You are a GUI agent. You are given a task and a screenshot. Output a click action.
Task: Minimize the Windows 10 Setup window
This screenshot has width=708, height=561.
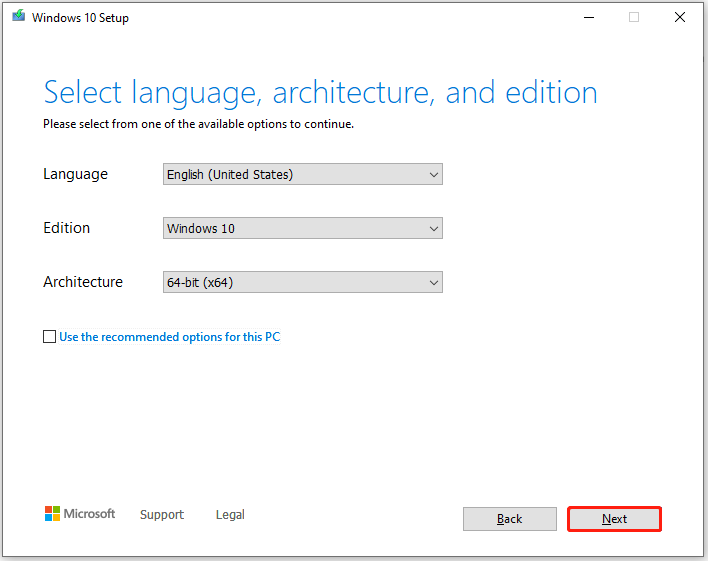pos(589,18)
